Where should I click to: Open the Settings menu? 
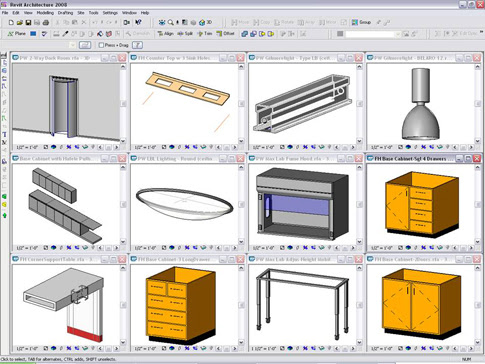coord(110,13)
